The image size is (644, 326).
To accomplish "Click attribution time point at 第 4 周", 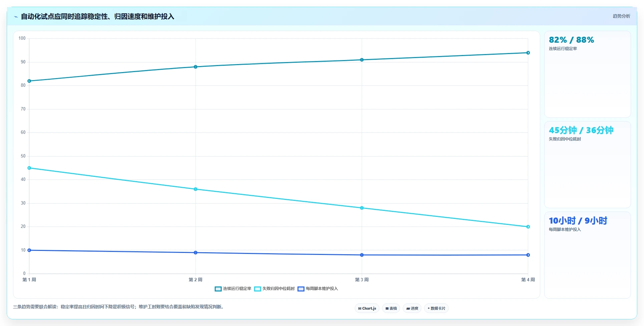I will (x=528, y=227).
